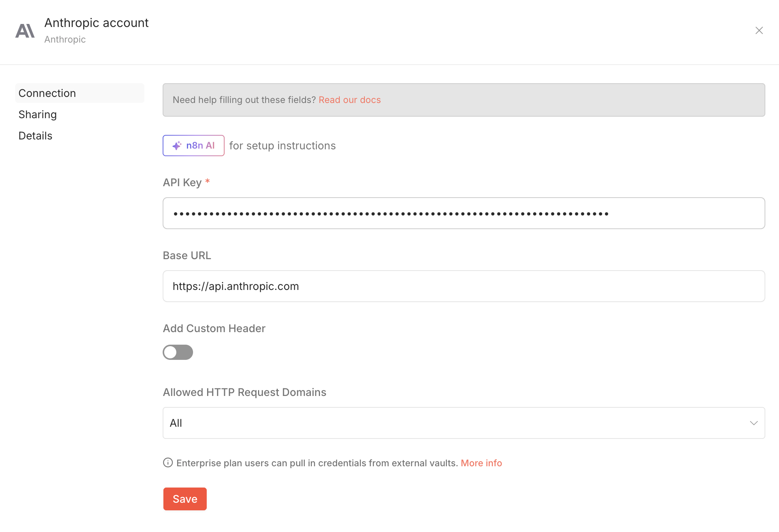Click the Anthropic logo icon

[x=25, y=30]
